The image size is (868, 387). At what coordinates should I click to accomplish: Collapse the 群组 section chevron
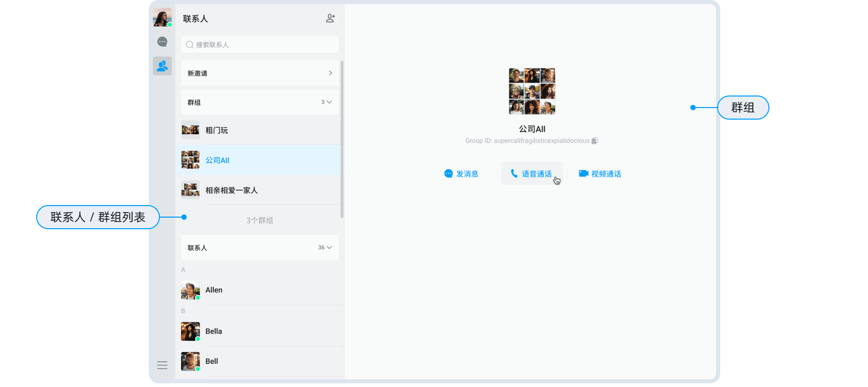329,102
